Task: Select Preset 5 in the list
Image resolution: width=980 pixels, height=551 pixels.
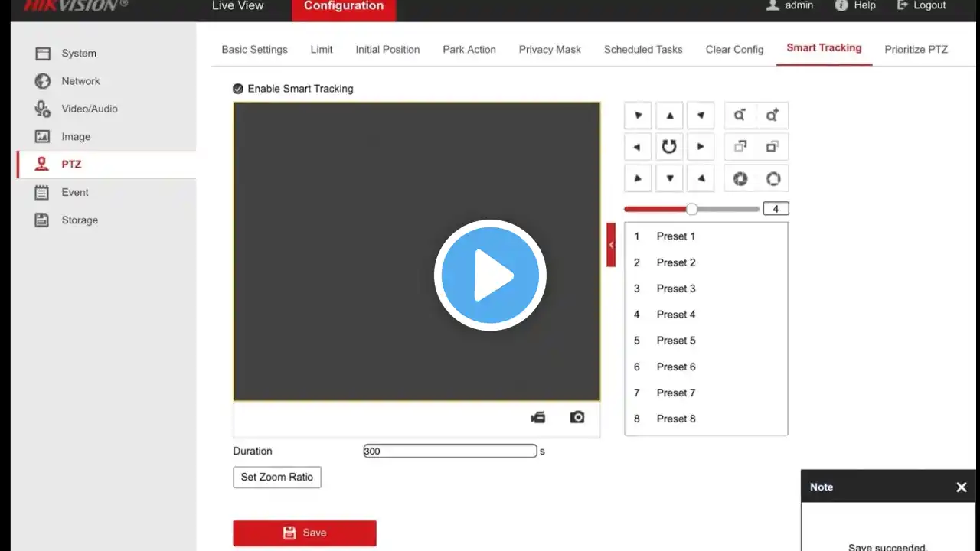Action: click(x=706, y=341)
